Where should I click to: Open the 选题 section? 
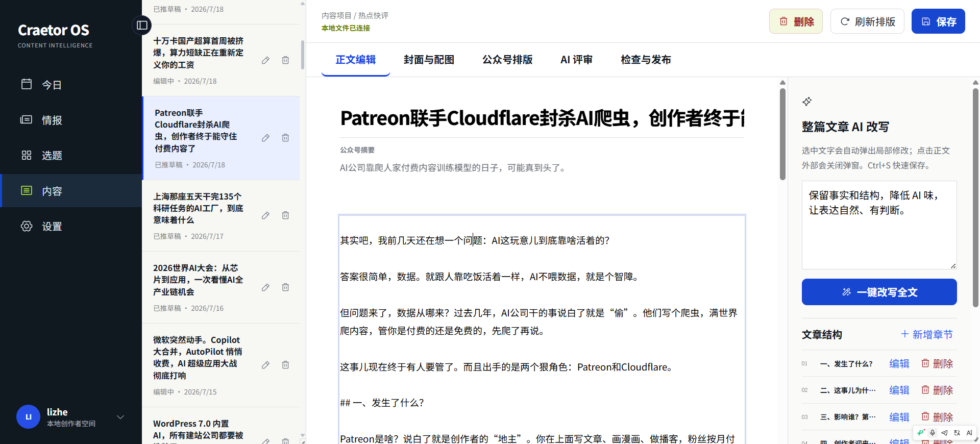point(71,155)
